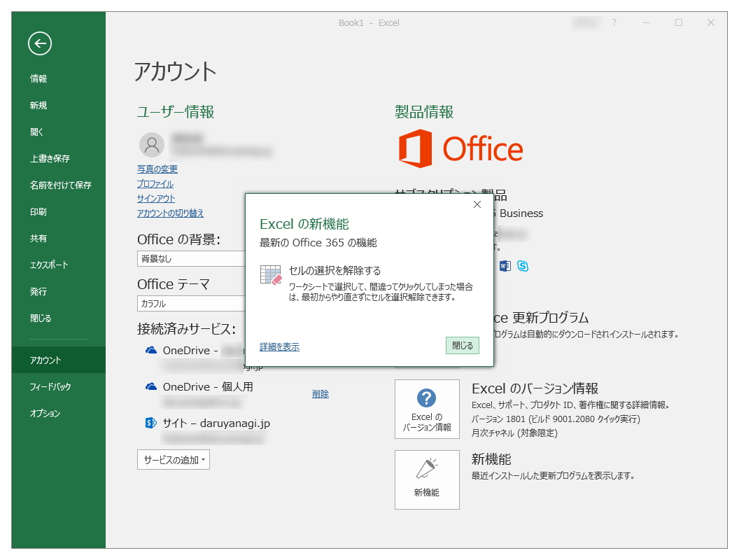This screenshot has width=739, height=560.
Task: Click the 閉じる button in the dialog
Action: 462,345
